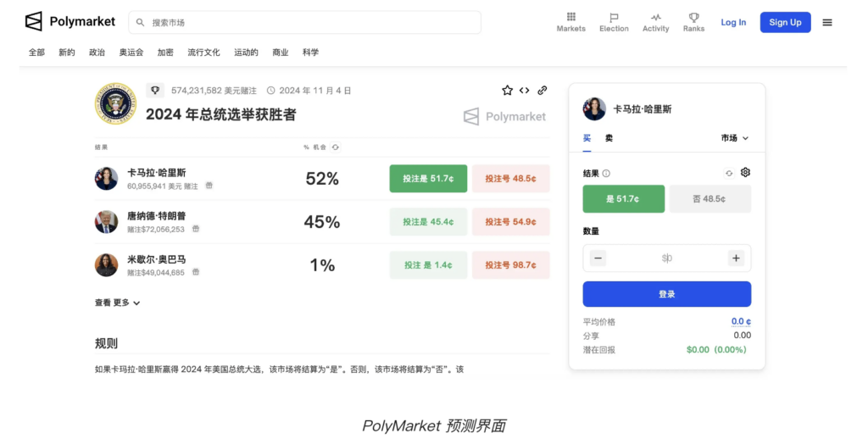This screenshot has height=439, width=868.
Task: Click 投注是 45.4¢ for Trump
Action: (428, 222)
